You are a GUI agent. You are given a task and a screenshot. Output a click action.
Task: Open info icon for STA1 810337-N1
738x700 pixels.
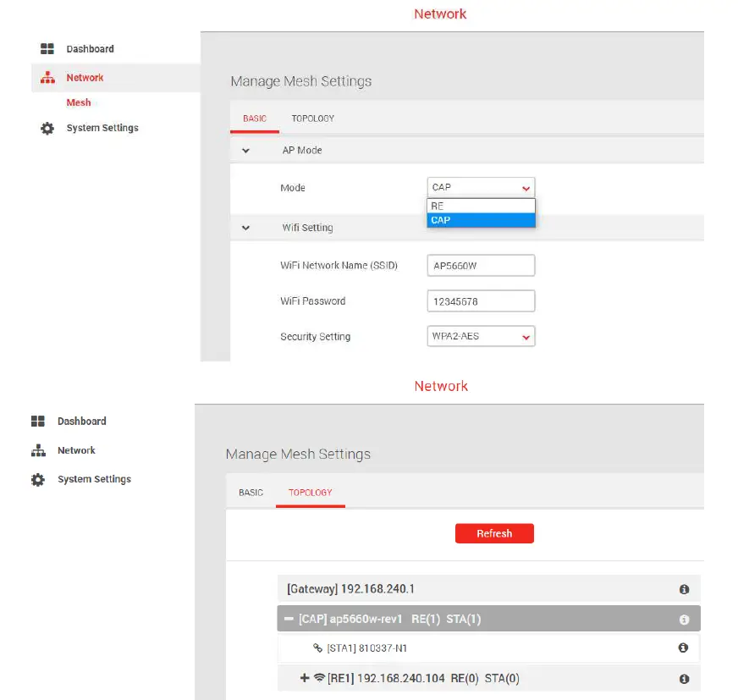pyautogui.click(x=683, y=648)
